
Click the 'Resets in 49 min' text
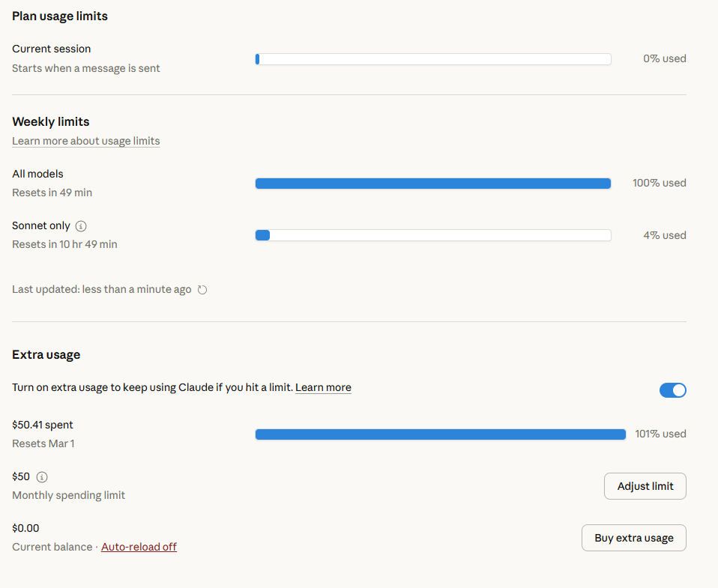tap(52, 193)
